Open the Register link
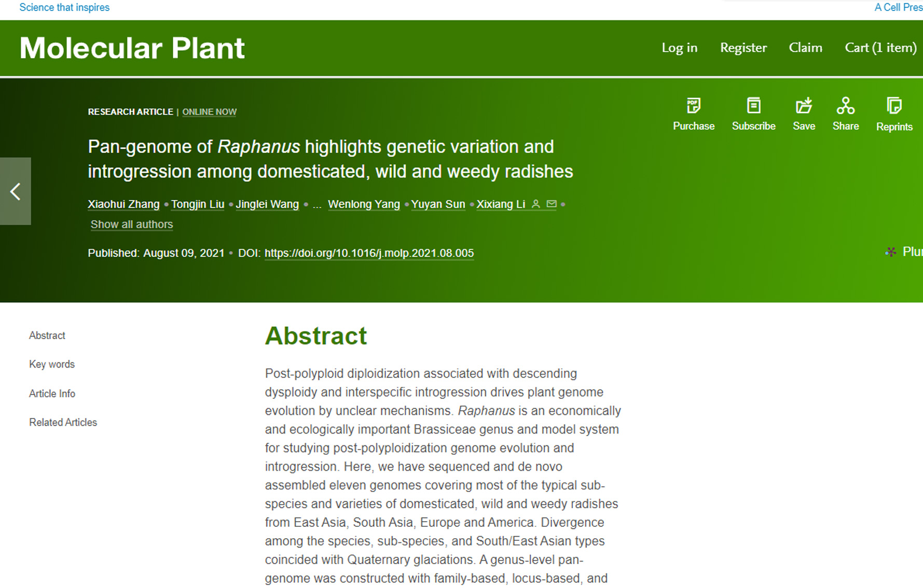923x588 pixels. [743, 48]
